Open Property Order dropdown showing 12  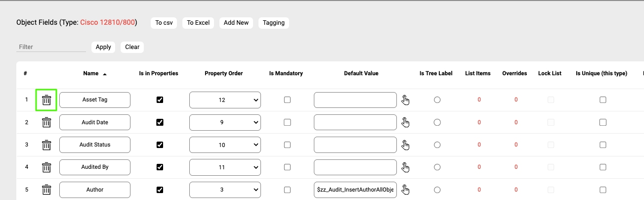(x=225, y=100)
